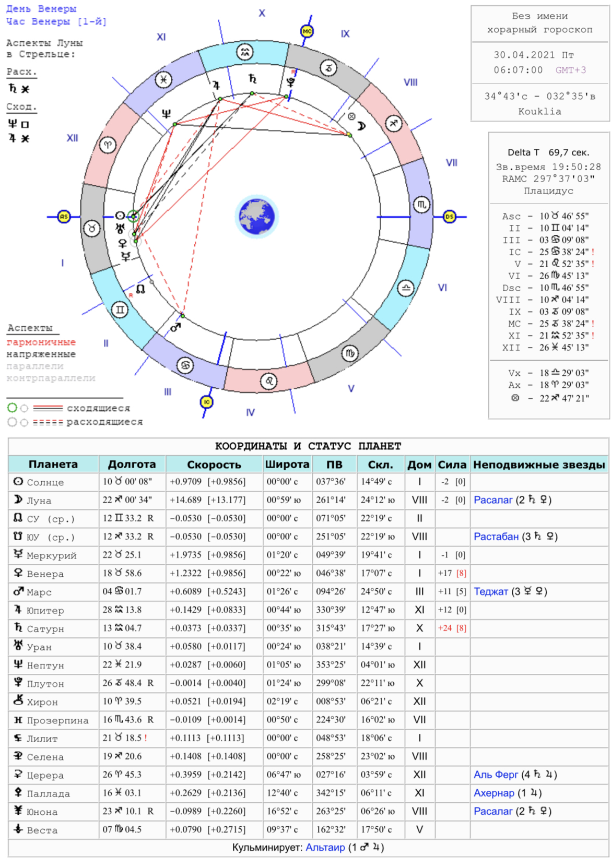This screenshot has height=868, width=611.
Task: Click the yellow IC marker below the wheel
Action: point(207,402)
